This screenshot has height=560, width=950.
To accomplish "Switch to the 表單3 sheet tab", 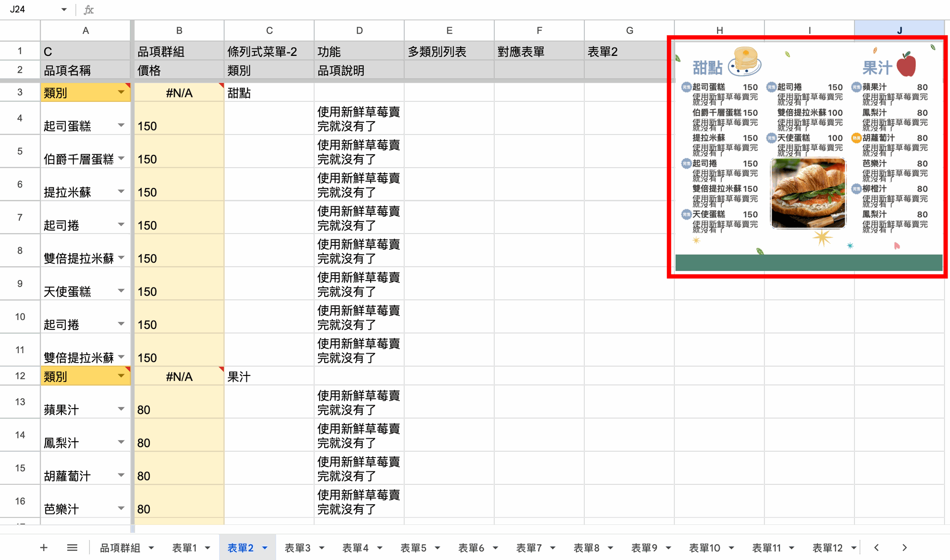I will click(x=297, y=548).
